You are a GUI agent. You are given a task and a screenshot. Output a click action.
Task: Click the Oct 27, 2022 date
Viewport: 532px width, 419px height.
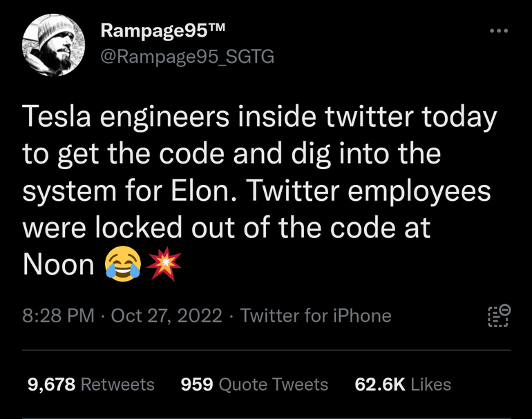(x=167, y=316)
